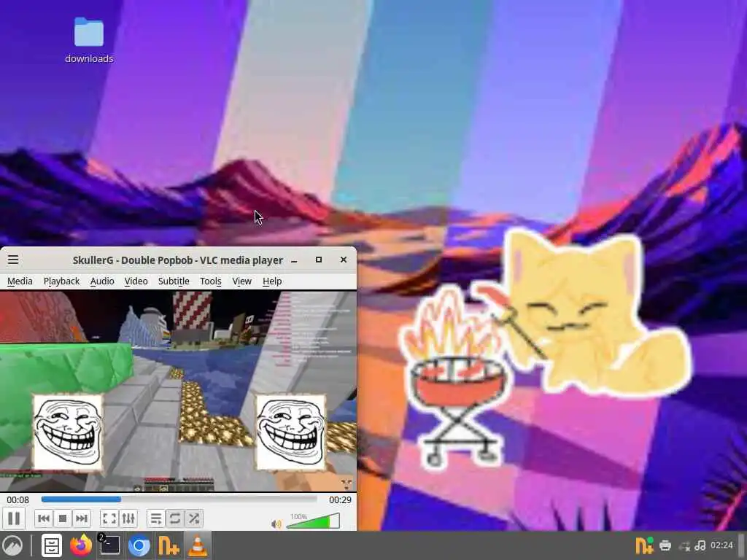Click the 02:24 taskbar clock
Viewport: 747px width, 560px height.
[721, 545]
